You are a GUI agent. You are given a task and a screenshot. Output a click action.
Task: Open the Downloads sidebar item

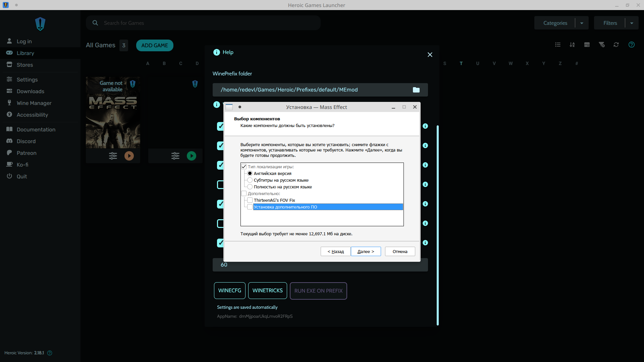pyautogui.click(x=30, y=91)
